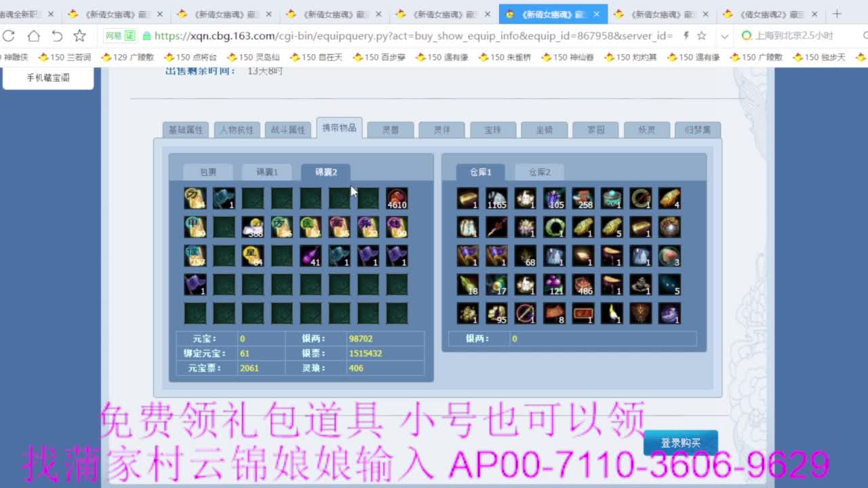The image size is (868, 488).
Task: Select the pink 高 token with count 35
Action: tap(340, 227)
